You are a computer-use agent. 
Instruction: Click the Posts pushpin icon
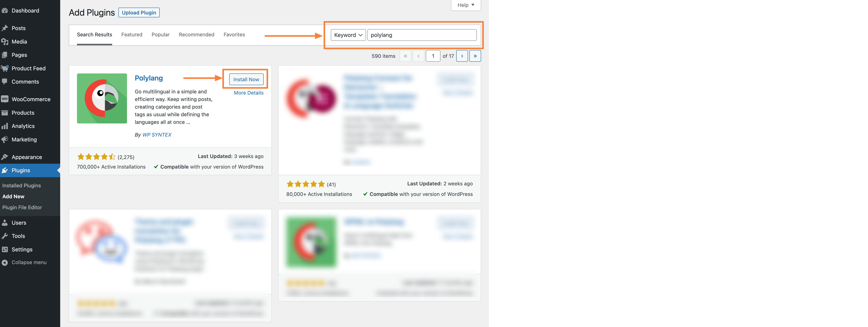click(5, 28)
